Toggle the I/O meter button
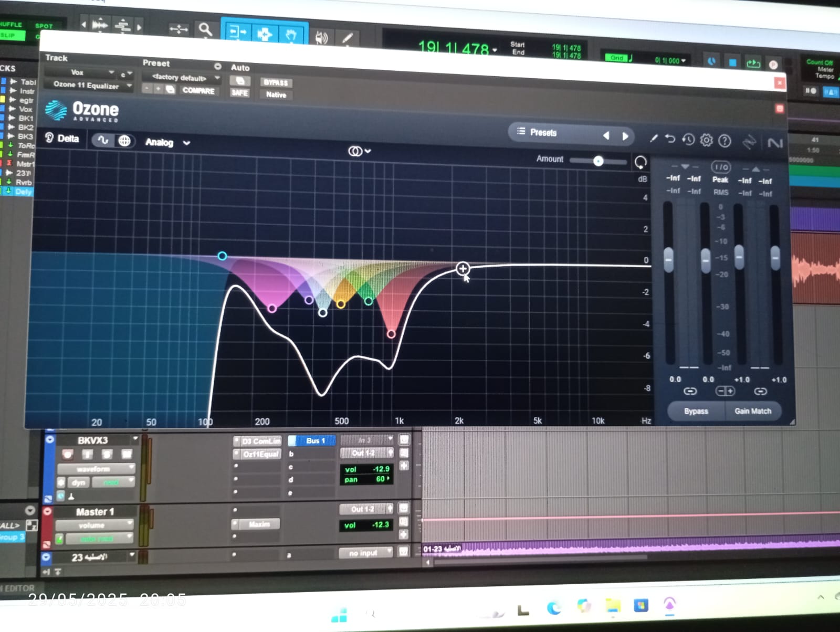Image resolution: width=840 pixels, height=632 pixels. pos(721,167)
